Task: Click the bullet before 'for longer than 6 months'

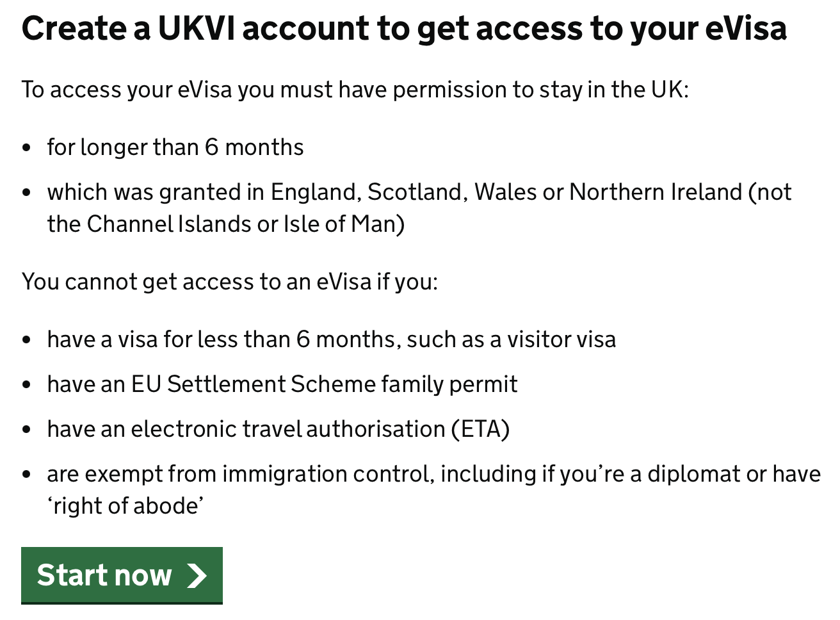Action: tap(26, 148)
